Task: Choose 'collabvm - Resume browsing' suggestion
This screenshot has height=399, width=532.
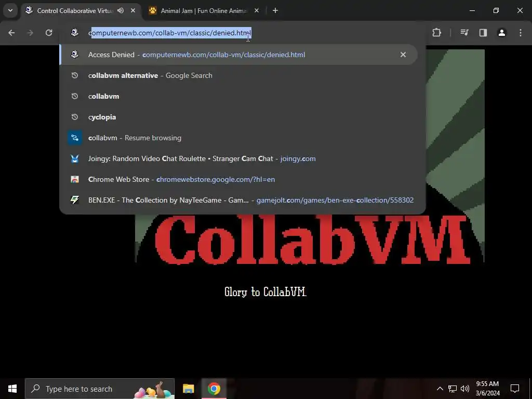Action: pos(238,138)
